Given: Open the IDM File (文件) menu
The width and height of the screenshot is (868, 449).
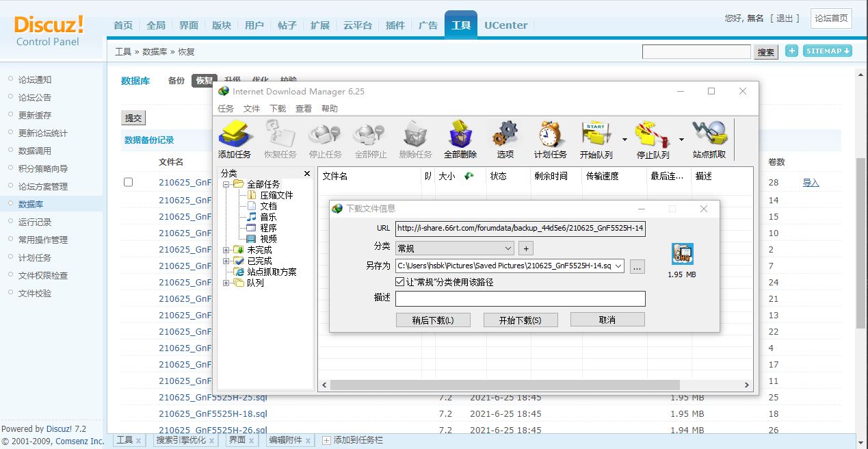Looking at the screenshot, I should click(x=252, y=109).
